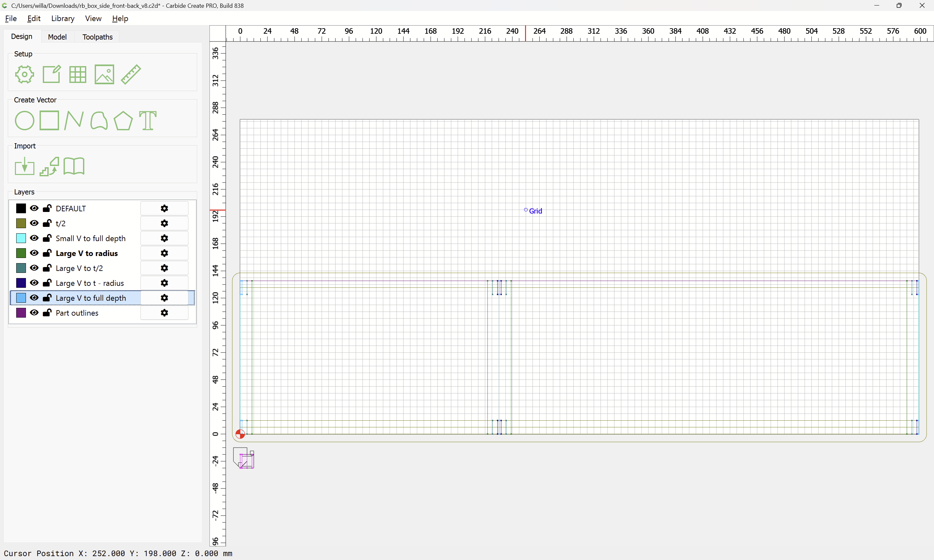Hide the t/2 layer
Image resolution: width=934 pixels, height=560 pixels.
(34, 223)
